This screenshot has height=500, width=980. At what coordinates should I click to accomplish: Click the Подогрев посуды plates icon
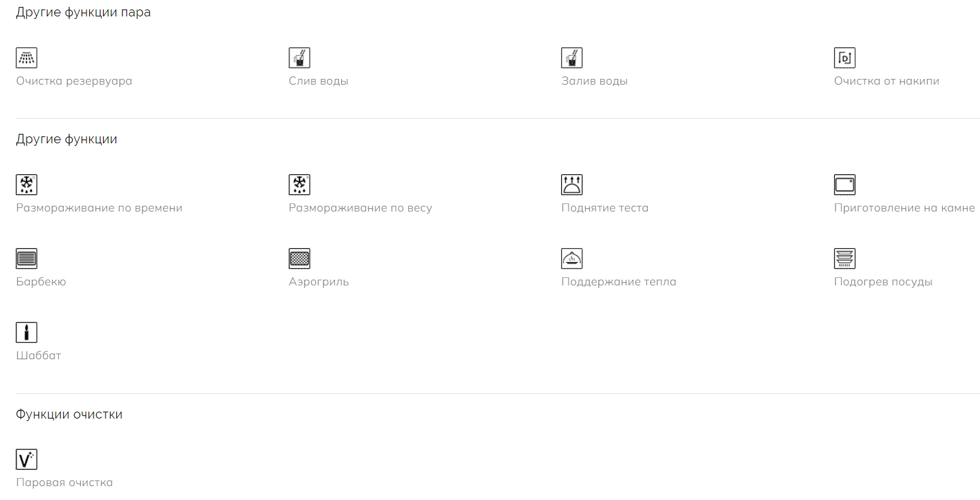(x=845, y=259)
